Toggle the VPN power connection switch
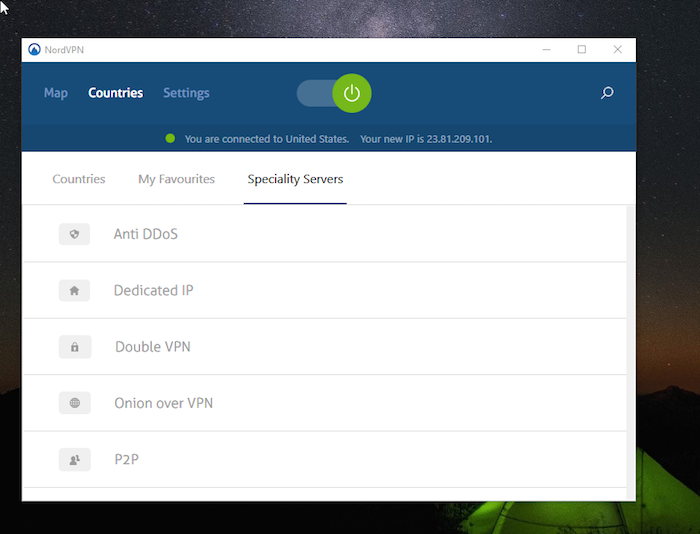 tap(334, 93)
